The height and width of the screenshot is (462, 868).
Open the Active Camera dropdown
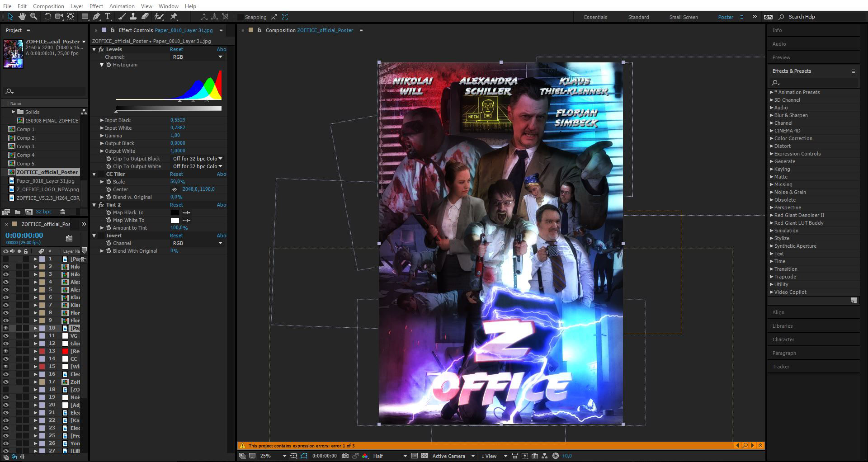(453, 456)
